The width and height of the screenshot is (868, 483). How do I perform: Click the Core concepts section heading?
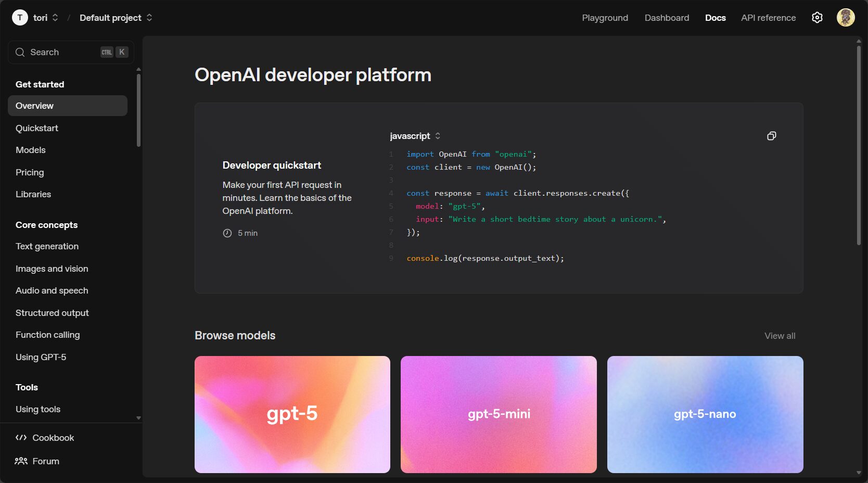click(x=46, y=225)
